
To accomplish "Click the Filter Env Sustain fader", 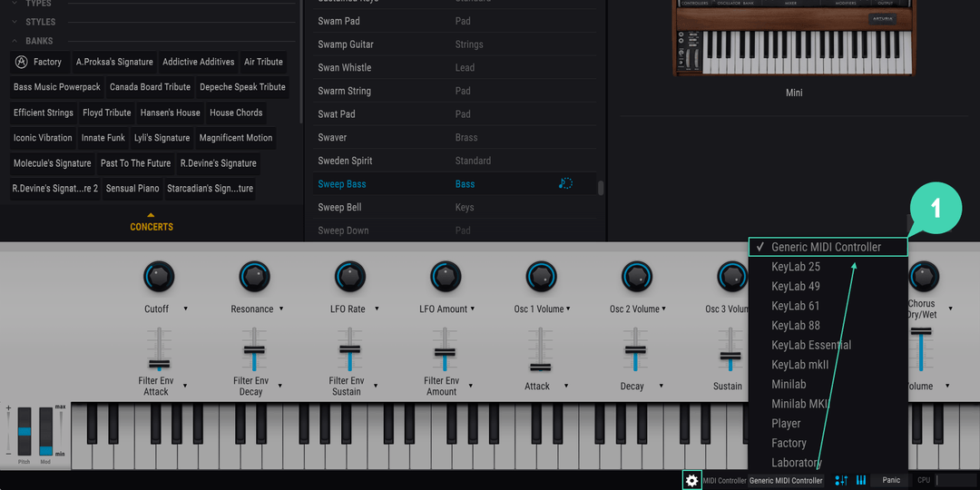I will (350, 349).
